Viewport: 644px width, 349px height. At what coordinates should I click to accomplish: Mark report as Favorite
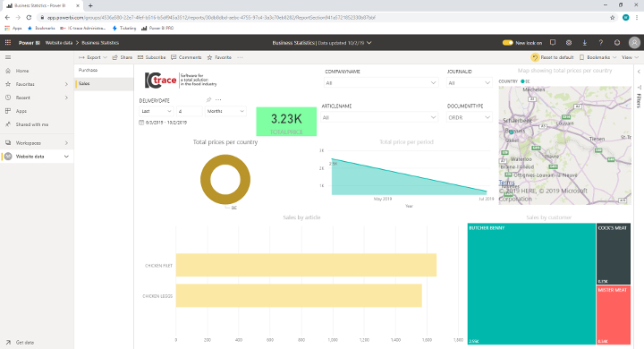(219, 57)
